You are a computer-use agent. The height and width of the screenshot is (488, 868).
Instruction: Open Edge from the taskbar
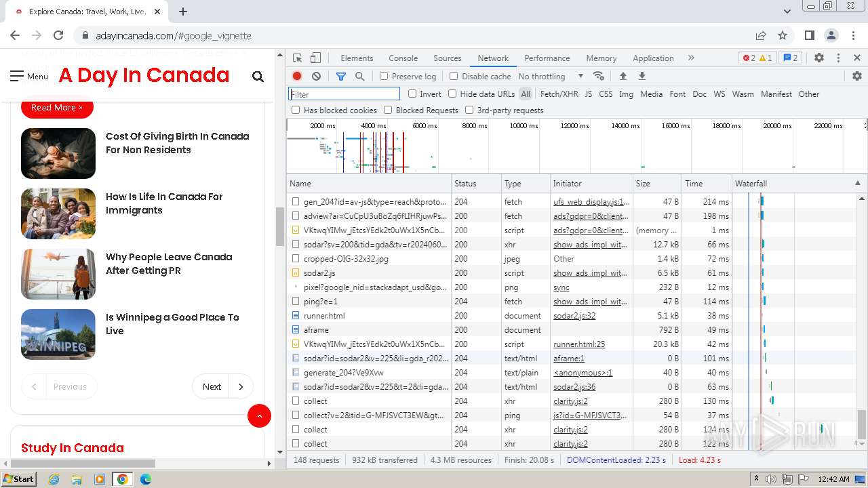coord(145,479)
